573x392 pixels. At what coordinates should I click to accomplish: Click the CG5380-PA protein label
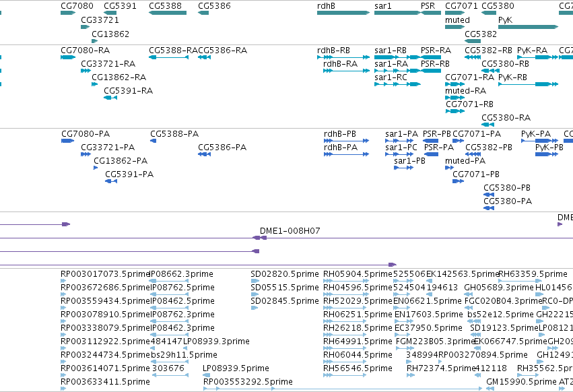pyautogui.click(x=508, y=201)
